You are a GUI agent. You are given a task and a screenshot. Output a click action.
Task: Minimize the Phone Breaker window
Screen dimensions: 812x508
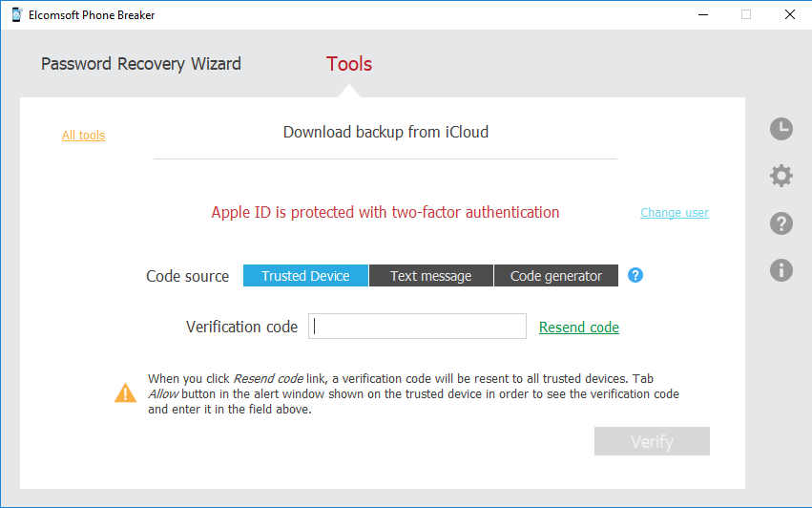[701, 14]
